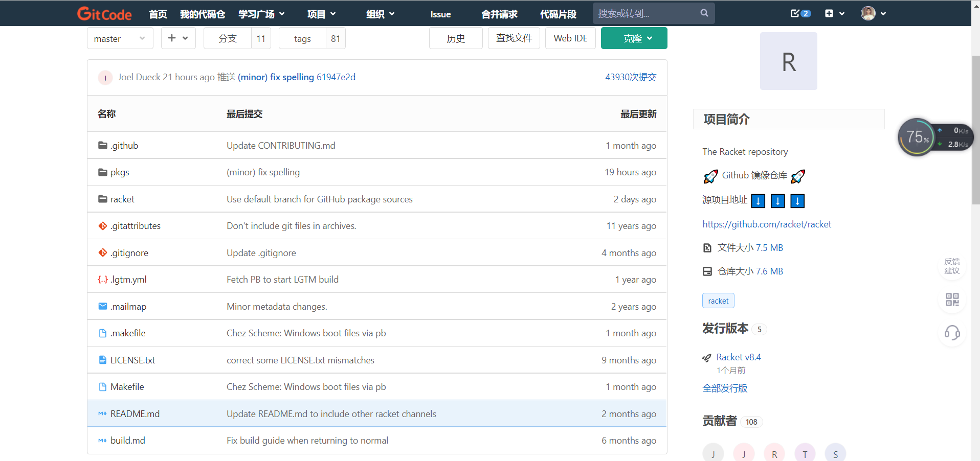Open the 43930次提交 commits link
This screenshot has height=461, width=980.
point(631,77)
